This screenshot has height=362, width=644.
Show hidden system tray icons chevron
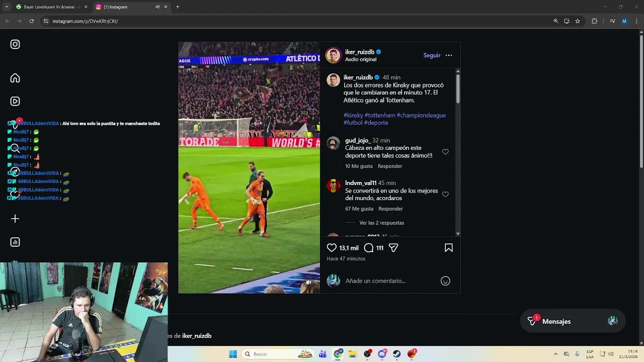point(555,354)
